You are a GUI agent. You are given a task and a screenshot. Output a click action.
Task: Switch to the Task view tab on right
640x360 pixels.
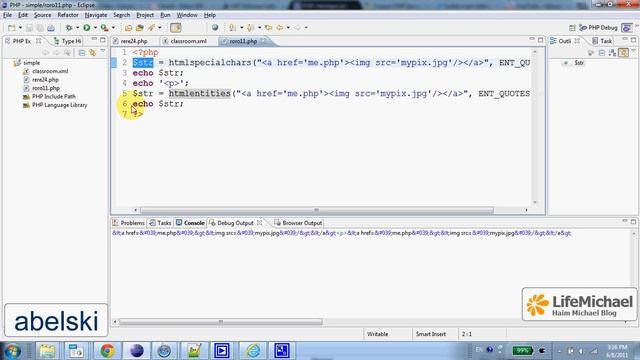click(x=602, y=41)
